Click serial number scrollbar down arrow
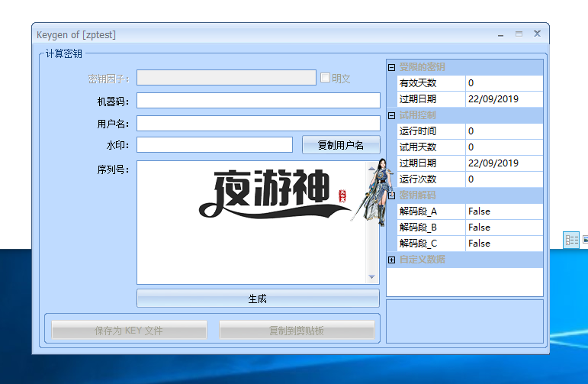The height and width of the screenshot is (384, 588). pyautogui.click(x=372, y=276)
